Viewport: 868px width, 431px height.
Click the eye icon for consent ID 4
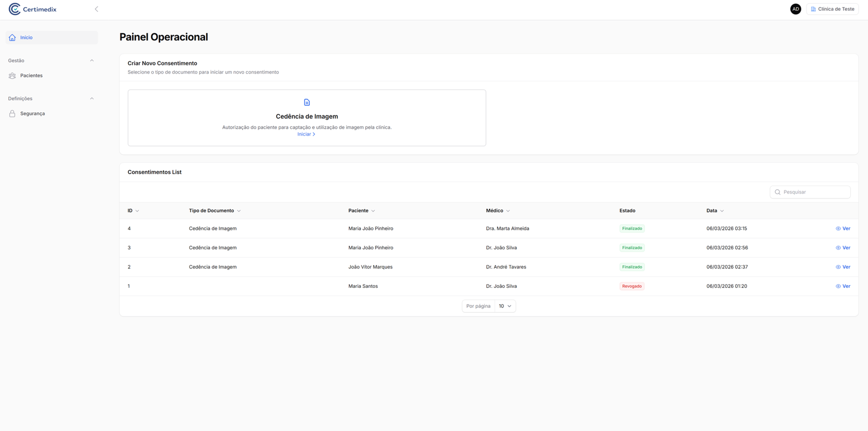click(838, 229)
